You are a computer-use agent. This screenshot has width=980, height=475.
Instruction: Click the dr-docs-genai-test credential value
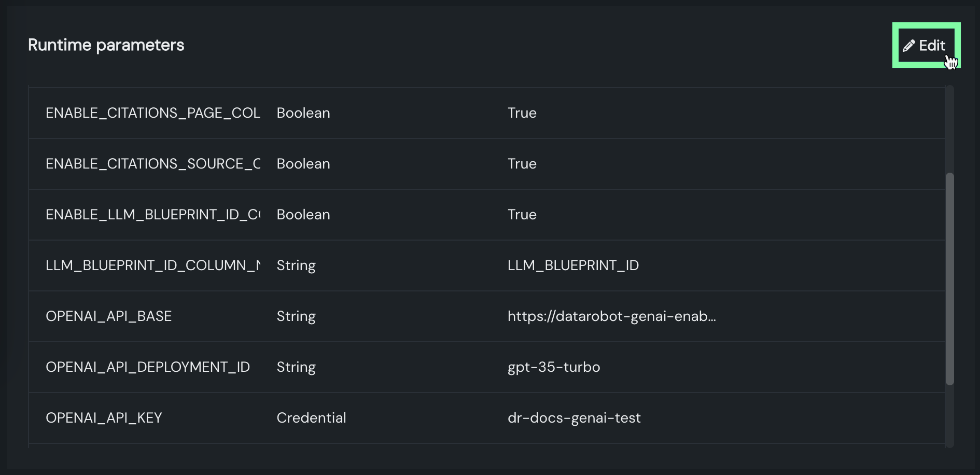pyautogui.click(x=573, y=418)
